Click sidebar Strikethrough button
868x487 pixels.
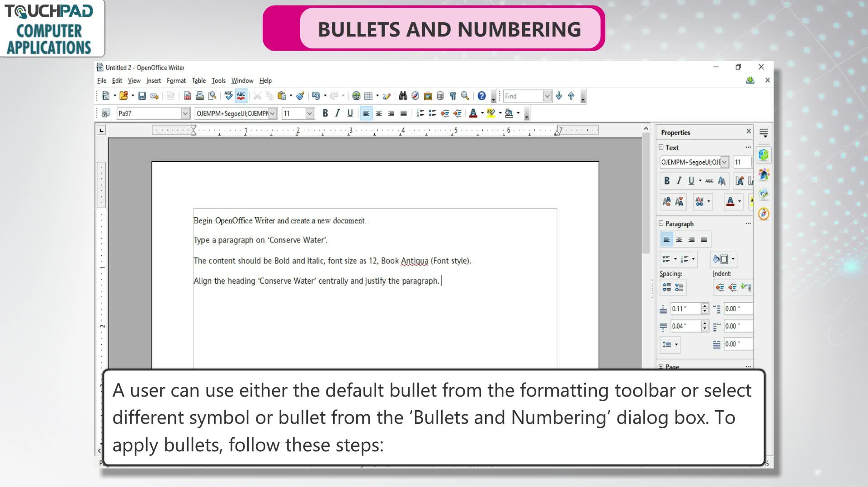click(x=709, y=181)
